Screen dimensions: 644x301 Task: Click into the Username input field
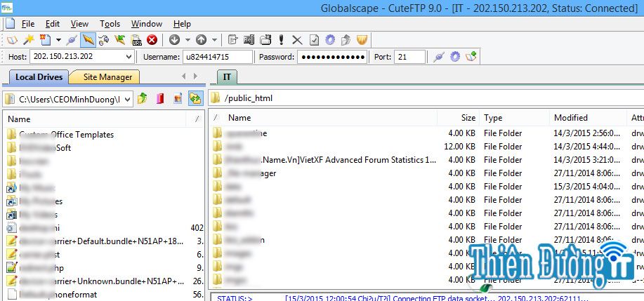[217, 57]
